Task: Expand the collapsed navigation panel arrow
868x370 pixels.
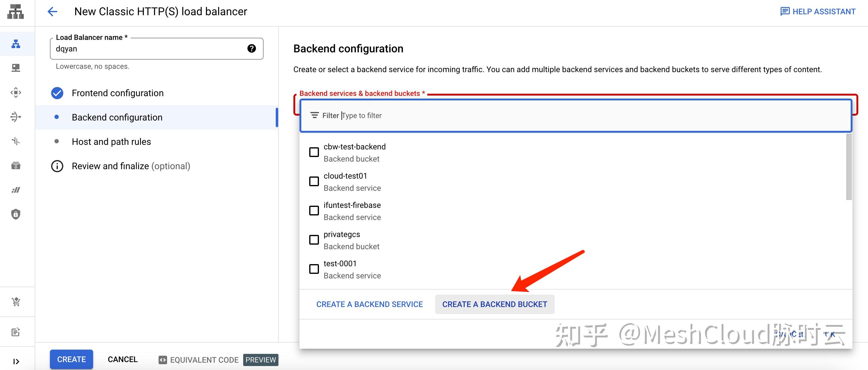Action: click(16, 361)
